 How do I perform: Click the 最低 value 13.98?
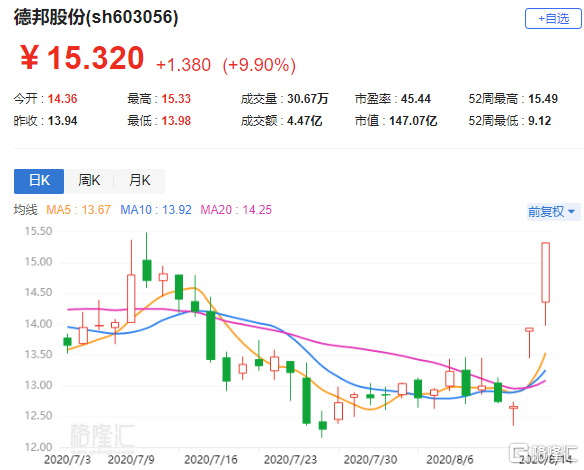[176, 121]
